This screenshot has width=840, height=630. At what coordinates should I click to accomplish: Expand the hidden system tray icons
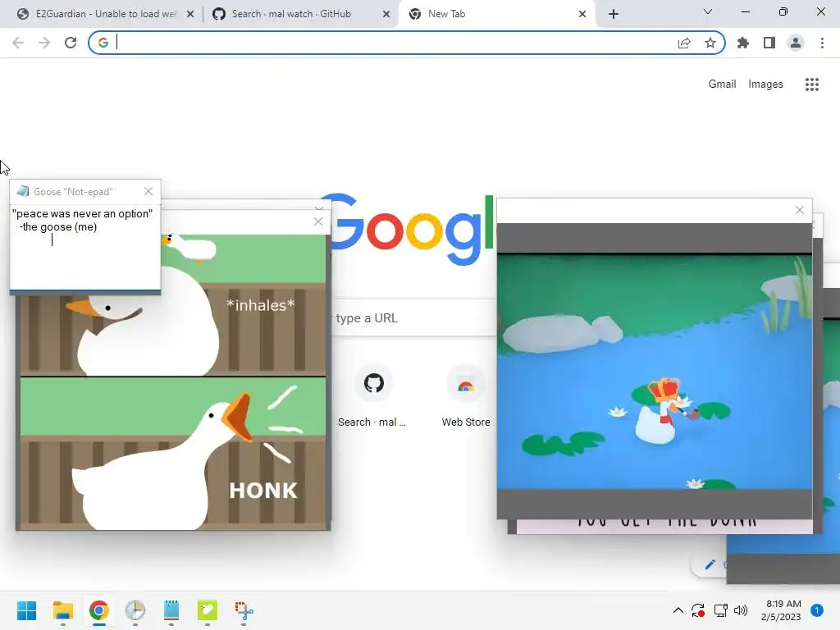678,610
